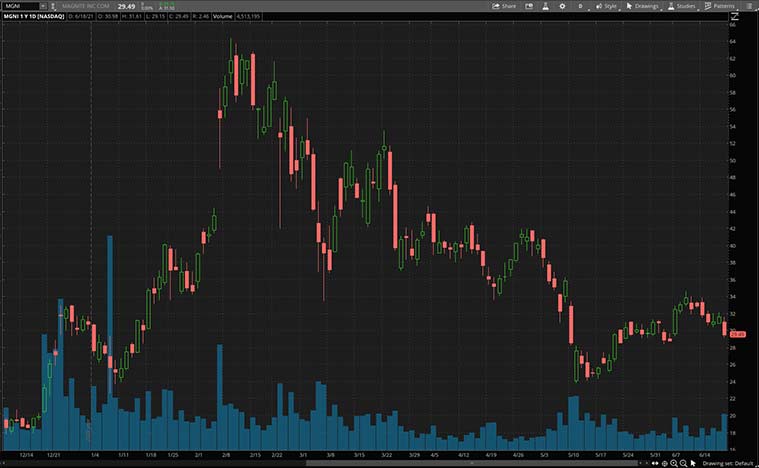Click the zoom in magnifier icon

coord(674,464)
